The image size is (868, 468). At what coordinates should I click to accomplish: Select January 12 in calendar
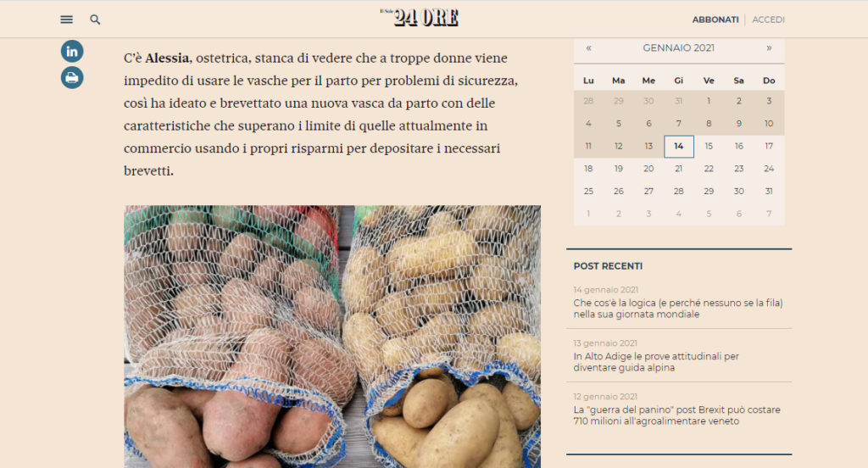pos(619,146)
